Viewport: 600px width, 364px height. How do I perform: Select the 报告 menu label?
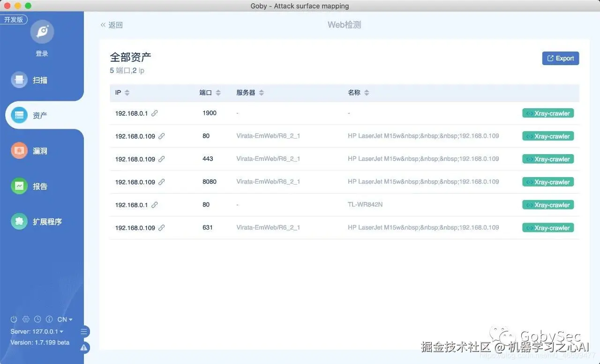(40, 186)
